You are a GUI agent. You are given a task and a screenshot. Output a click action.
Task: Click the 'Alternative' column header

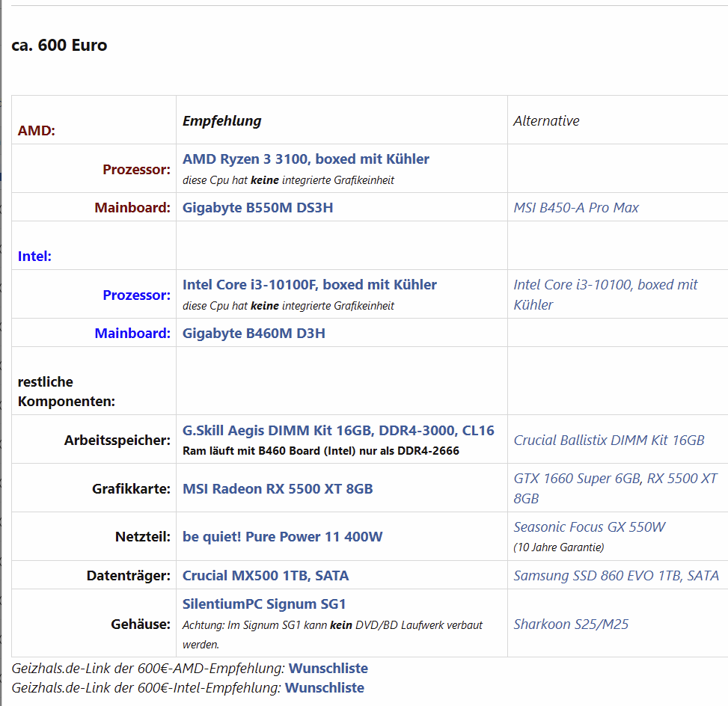[x=546, y=120]
